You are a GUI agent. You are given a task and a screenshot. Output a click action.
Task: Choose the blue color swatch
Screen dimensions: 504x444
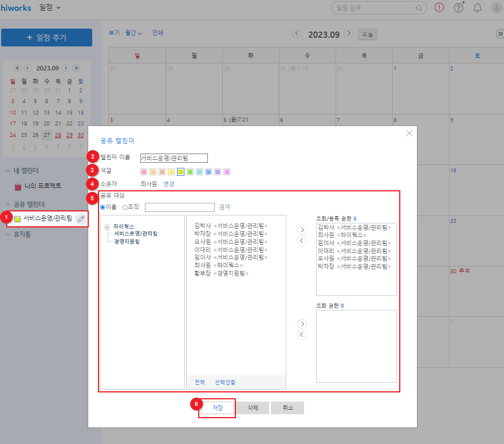point(208,172)
